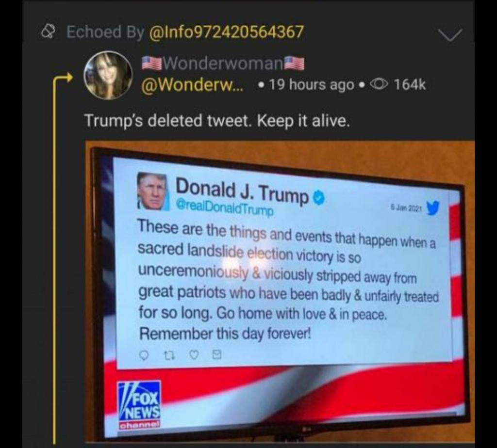Viewport: 497px width, 448px height.
Task: Click the retweet icon in the tweet
Action: click(x=169, y=356)
